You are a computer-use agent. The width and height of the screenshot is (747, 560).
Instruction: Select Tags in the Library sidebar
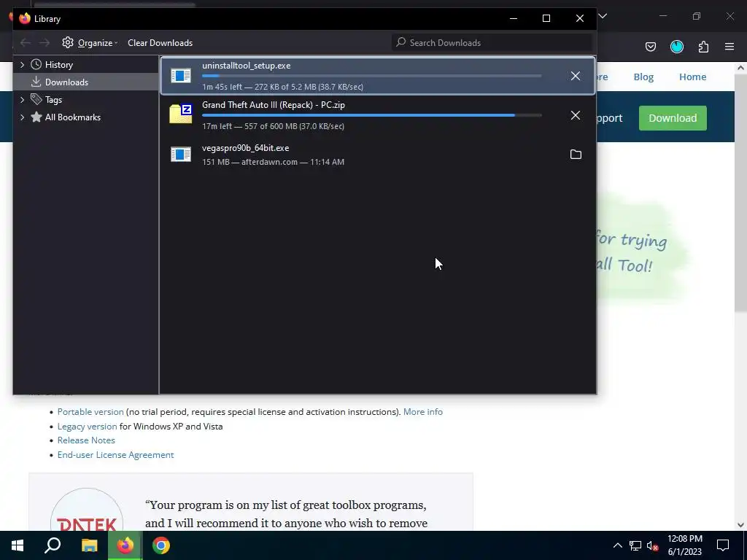53,99
